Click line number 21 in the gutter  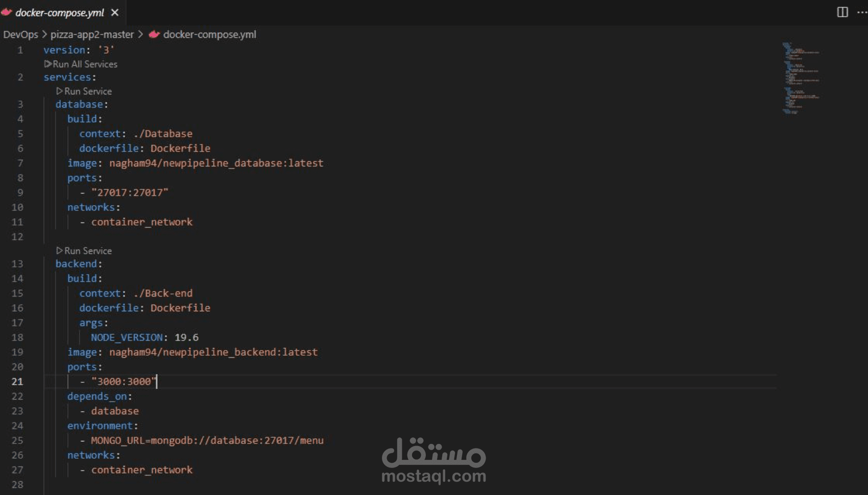[x=17, y=381]
